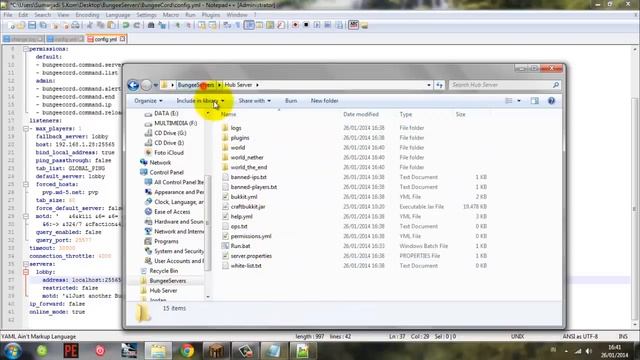Image resolution: width=640 pixels, height=360 pixels.
Task: Select the craftbukkit.jar file
Action: (248, 207)
